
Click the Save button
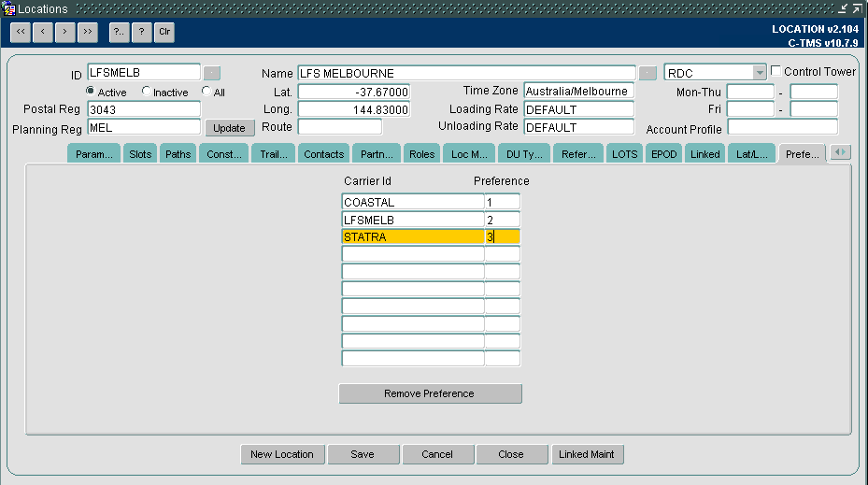point(363,454)
